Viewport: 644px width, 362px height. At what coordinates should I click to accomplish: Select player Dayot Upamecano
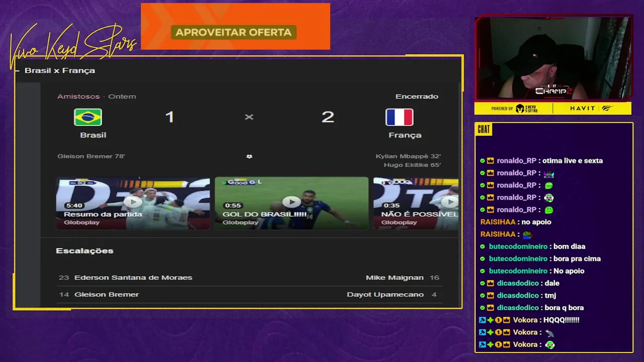385,294
